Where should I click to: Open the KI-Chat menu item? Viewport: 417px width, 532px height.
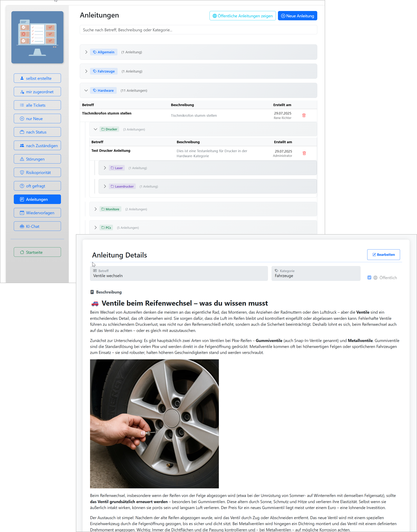(37, 226)
